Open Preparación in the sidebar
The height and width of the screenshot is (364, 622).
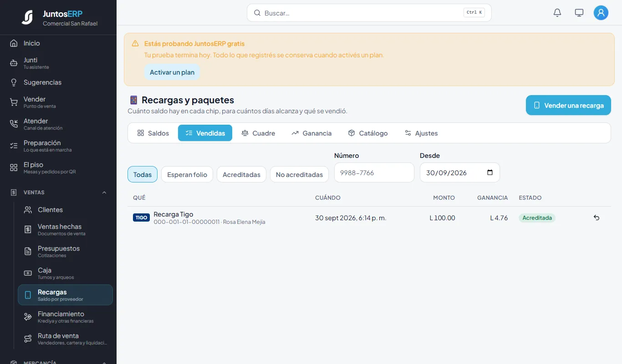pos(58,146)
